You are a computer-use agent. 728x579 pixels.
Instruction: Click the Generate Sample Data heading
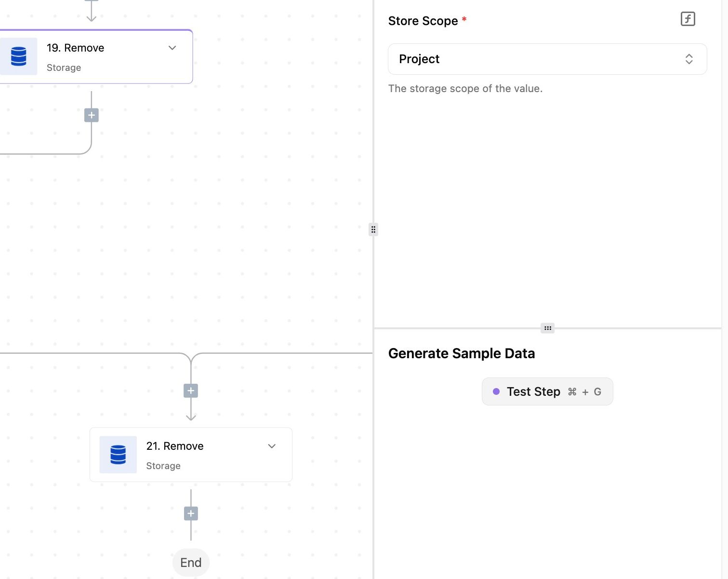[462, 353]
